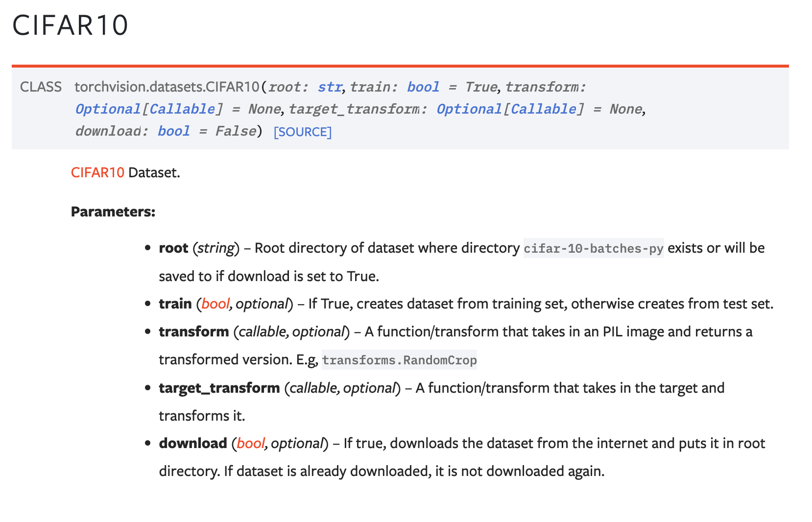Click red bool link in download parameter
812x522 pixels.
(x=250, y=443)
